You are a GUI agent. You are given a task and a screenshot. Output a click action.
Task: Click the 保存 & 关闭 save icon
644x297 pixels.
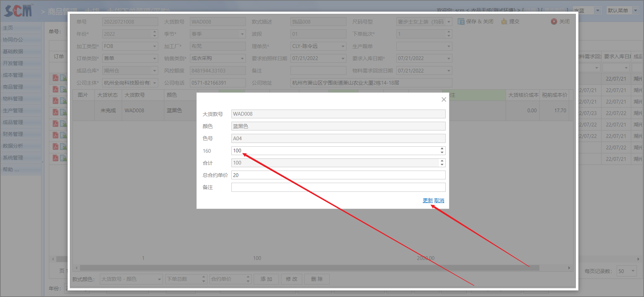tap(461, 22)
